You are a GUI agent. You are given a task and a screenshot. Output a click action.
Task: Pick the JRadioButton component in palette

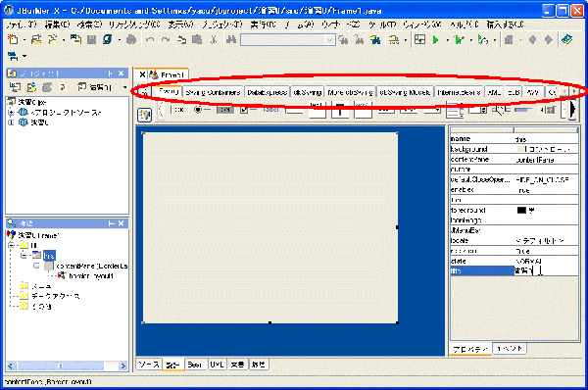[201, 110]
